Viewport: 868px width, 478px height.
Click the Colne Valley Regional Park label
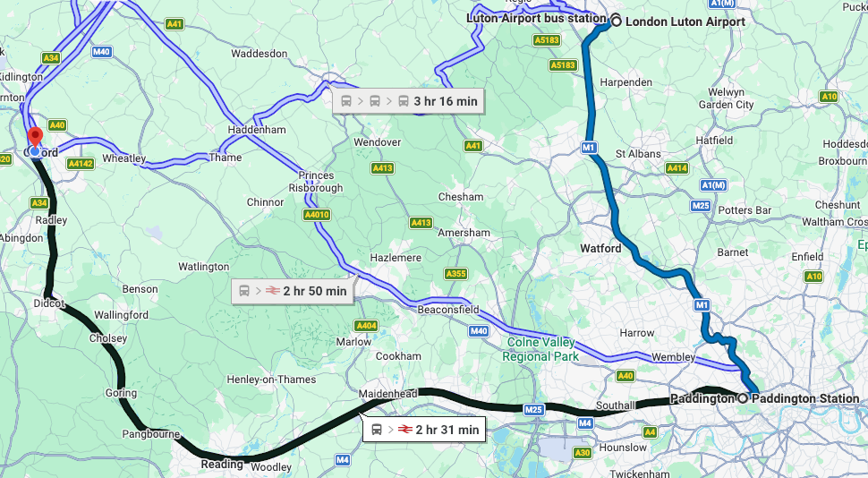coord(540,349)
